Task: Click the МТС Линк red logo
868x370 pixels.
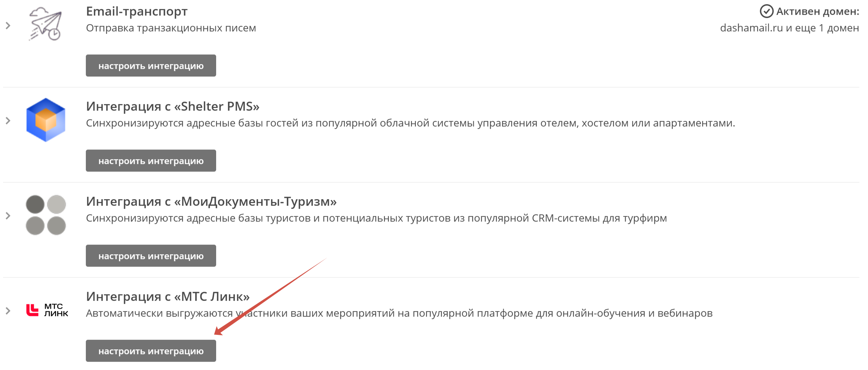Action: (47, 310)
